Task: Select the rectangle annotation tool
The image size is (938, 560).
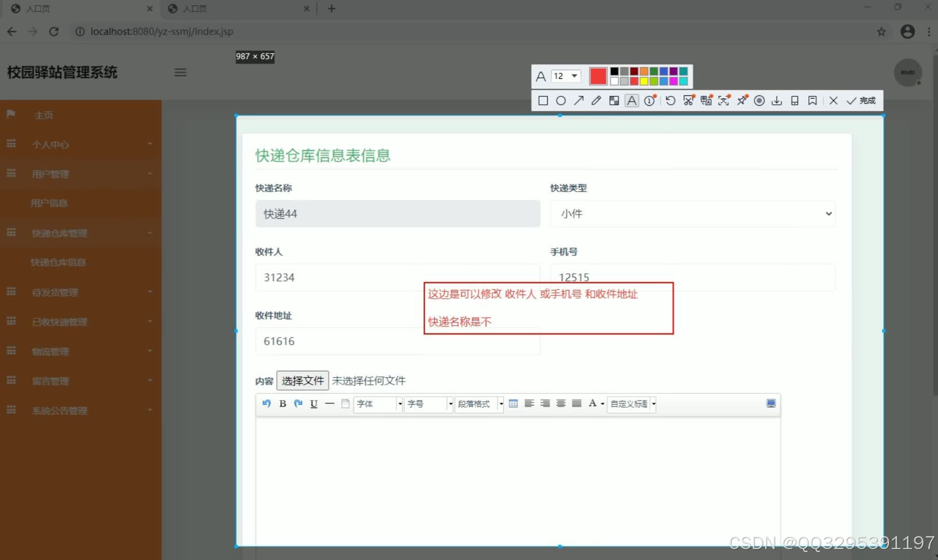Action: tap(543, 101)
